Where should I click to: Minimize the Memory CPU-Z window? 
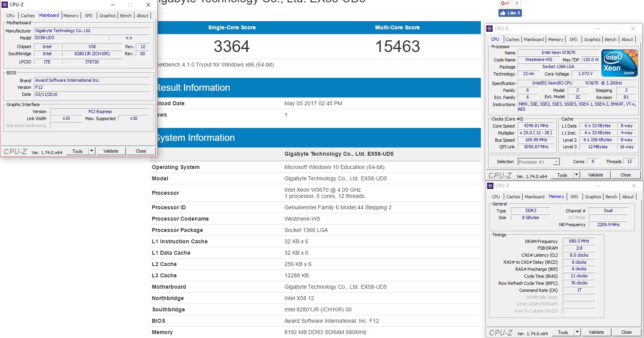(598, 186)
